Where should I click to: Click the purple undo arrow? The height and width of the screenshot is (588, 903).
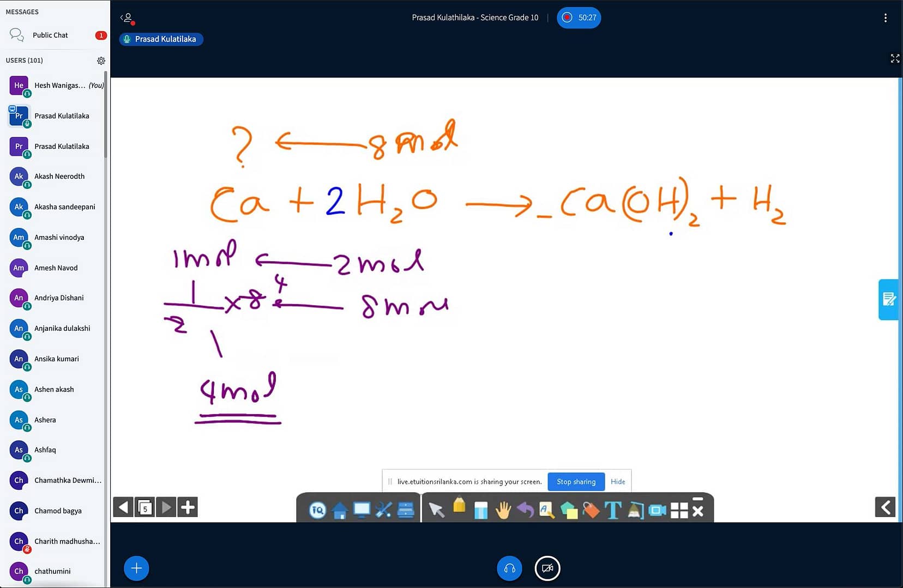(x=525, y=510)
